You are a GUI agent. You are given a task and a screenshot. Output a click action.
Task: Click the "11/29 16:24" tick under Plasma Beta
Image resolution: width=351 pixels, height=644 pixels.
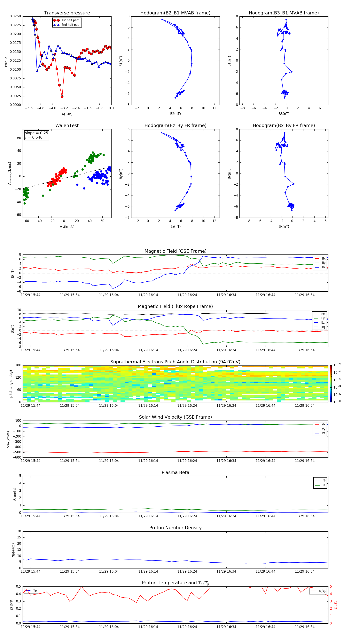click(x=187, y=516)
